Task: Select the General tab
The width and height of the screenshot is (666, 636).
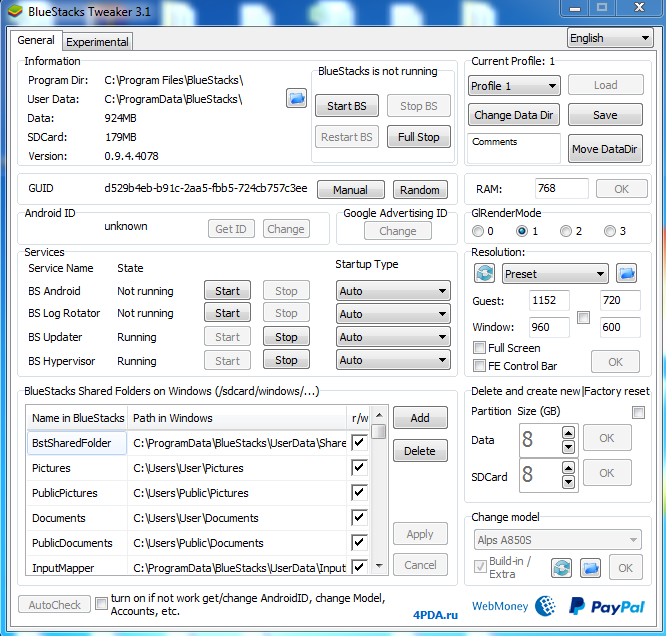Action: pos(36,41)
